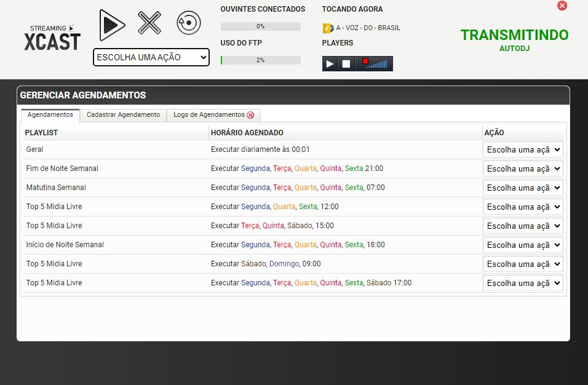588x385 pixels.
Task: Open action dropdown for Início de Noite Semanal
Action: (x=523, y=245)
